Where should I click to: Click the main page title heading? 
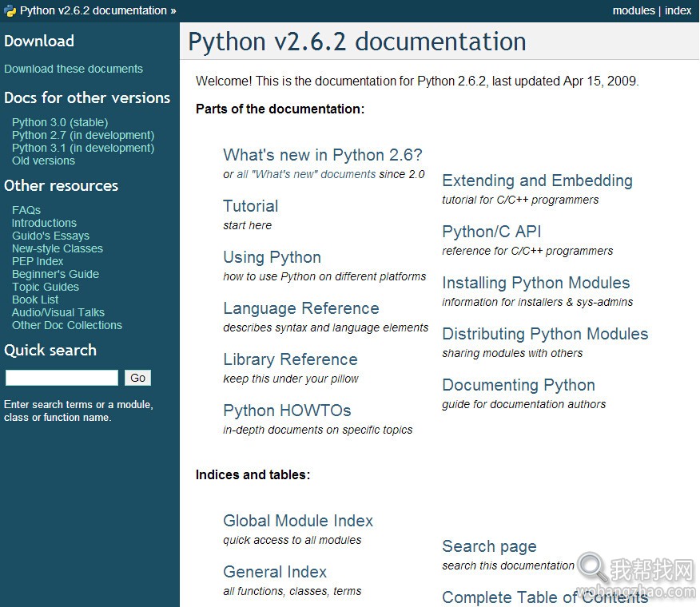[357, 42]
